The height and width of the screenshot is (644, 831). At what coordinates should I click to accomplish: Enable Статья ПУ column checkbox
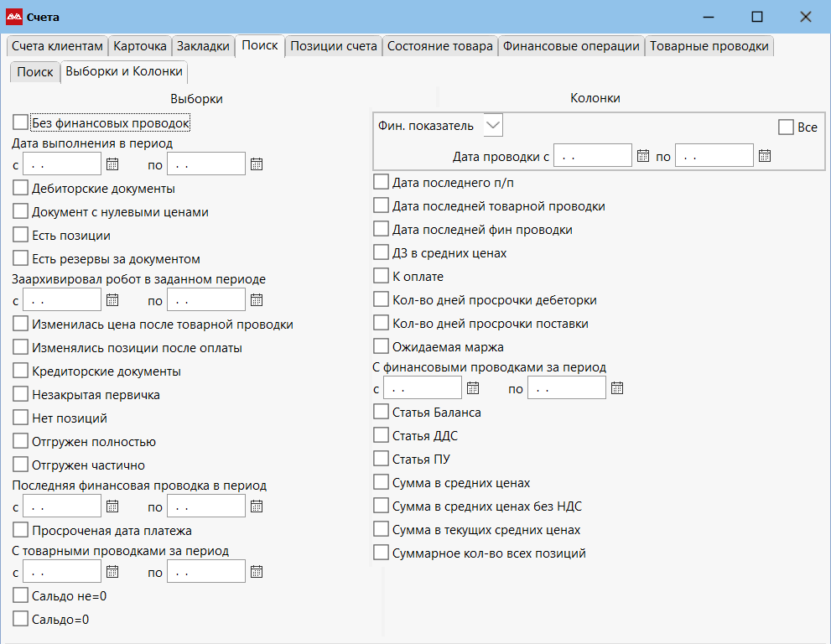381,459
